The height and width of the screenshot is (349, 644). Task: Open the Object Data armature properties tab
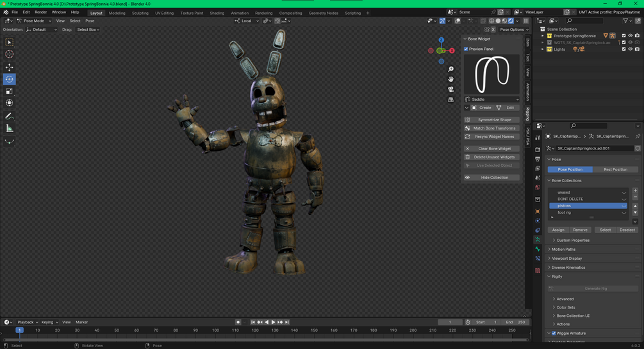538,239
